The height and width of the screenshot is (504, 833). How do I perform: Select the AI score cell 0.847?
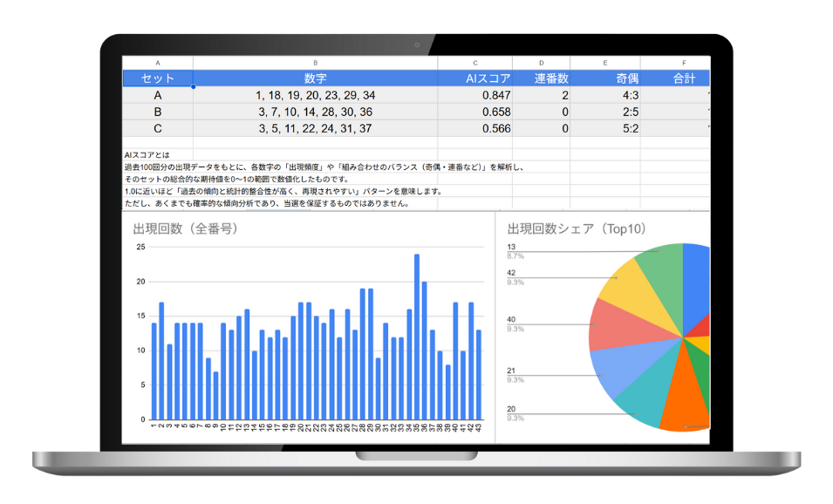point(475,95)
